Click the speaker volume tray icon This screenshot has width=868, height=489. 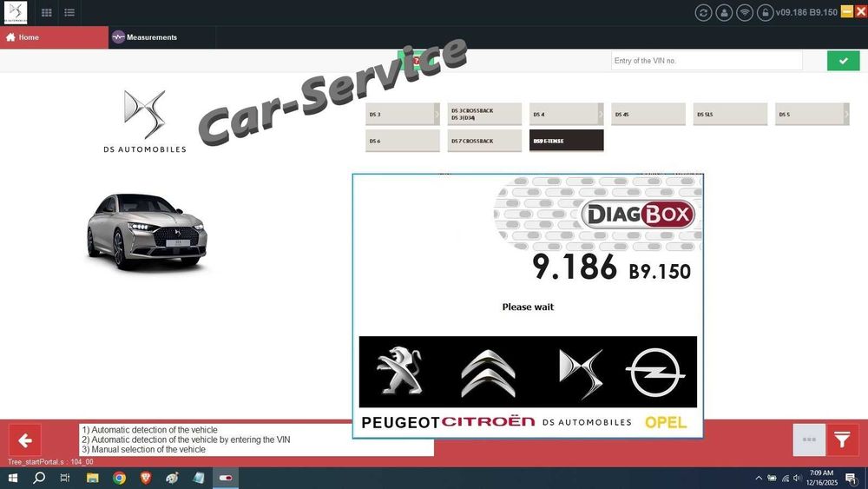click(797, 478)
